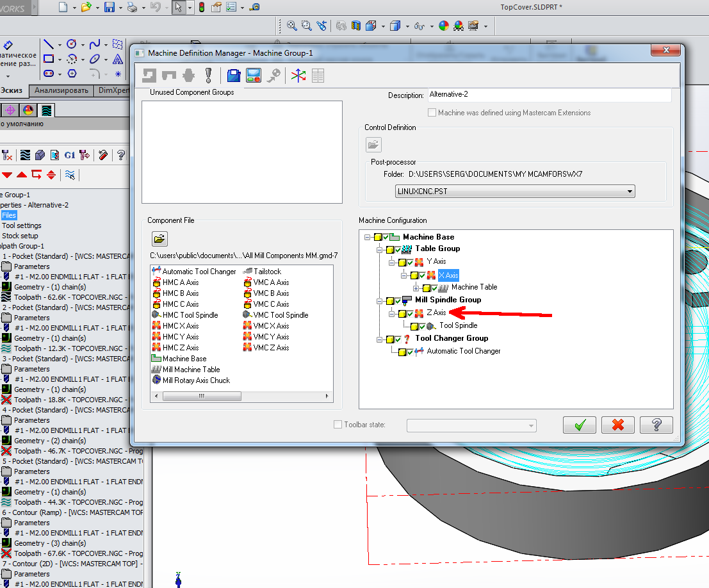Click the save icon in SolidWorks toolbar
The image size is (709, 588).
coord(110,7)
